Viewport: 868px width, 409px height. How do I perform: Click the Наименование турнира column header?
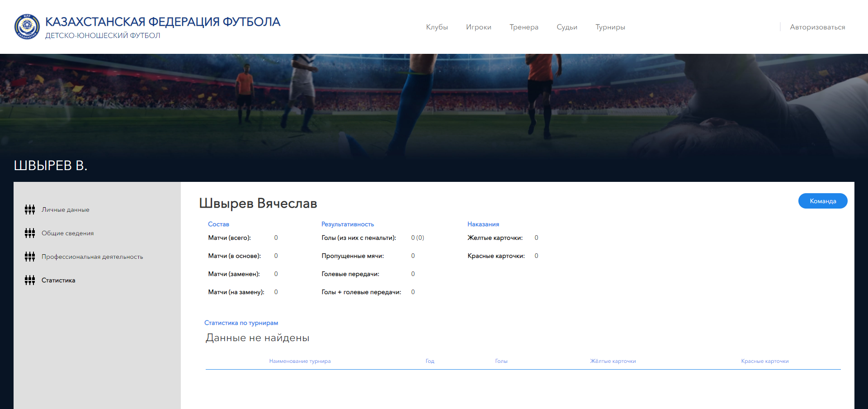[300, 361]
